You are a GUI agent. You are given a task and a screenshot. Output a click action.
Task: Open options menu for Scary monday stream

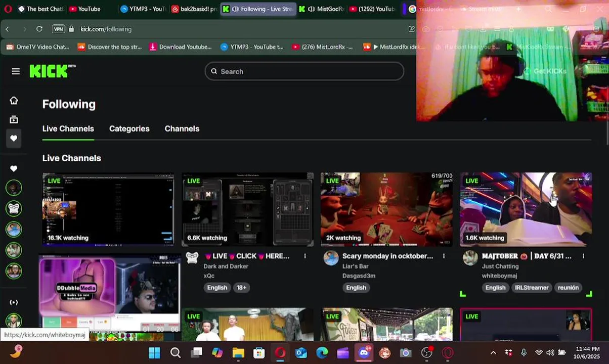point(444,256)
